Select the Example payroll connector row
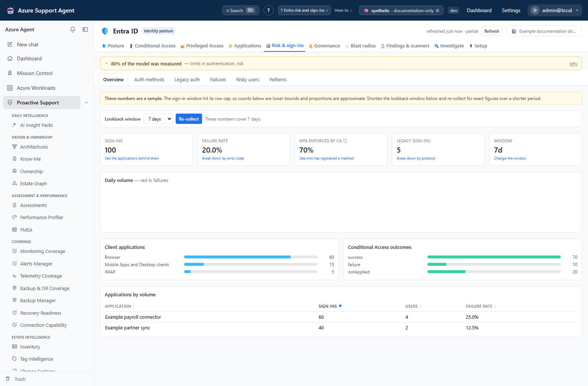 click(341, 317)
